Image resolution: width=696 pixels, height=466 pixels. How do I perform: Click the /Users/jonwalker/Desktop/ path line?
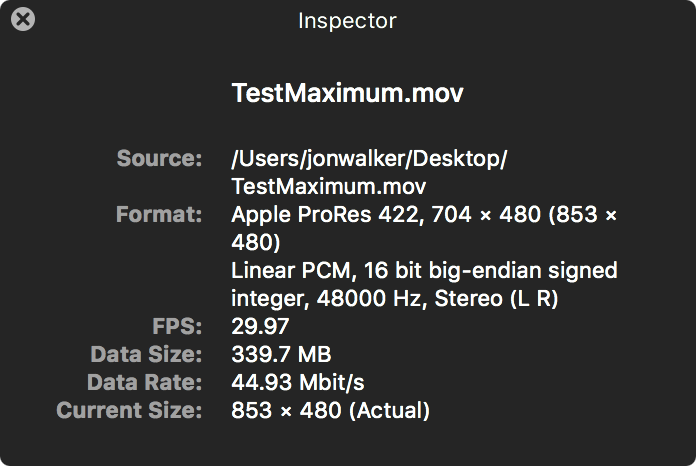369,158
